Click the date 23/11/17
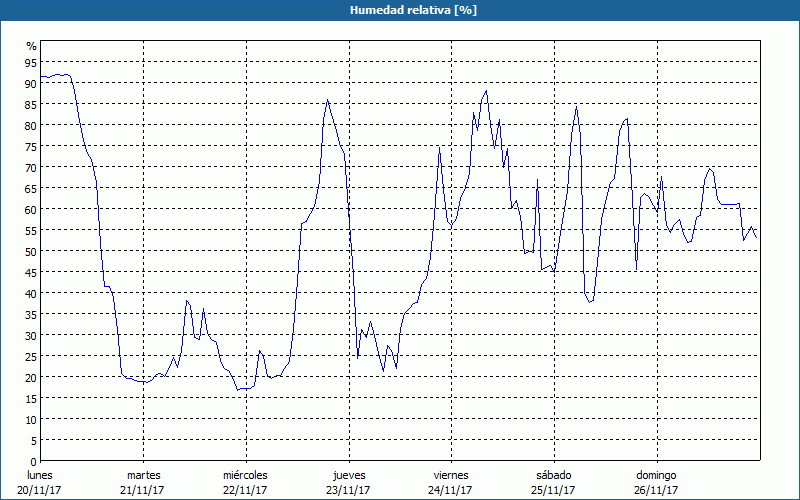Image resolution: width=800 pixels, height=500 pixels. click(x=348, y=490)
